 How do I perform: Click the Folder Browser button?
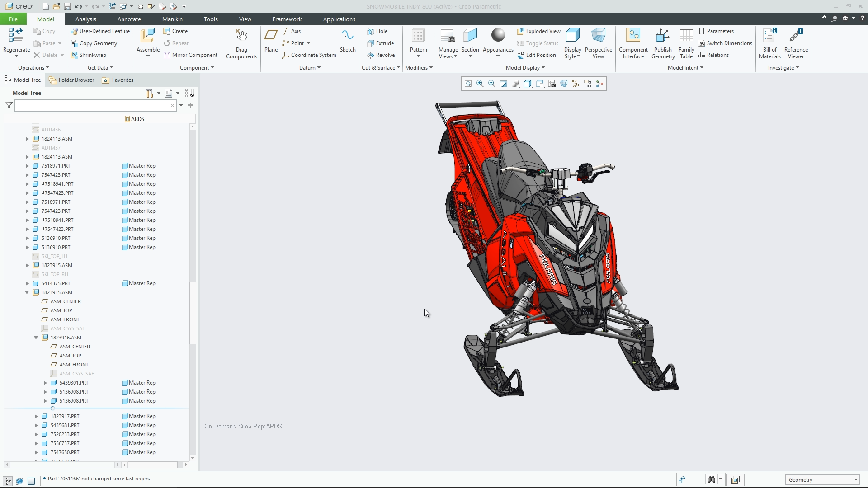[71, 80]
